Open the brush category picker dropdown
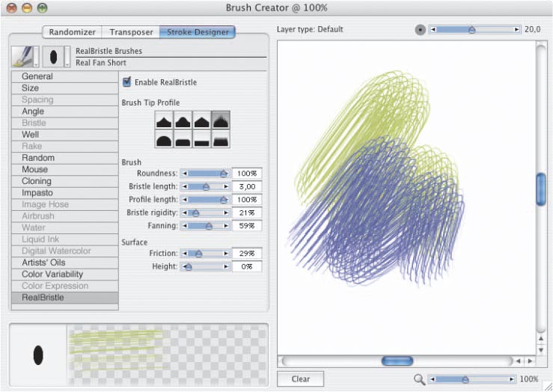The image size is (553, 392). pos(25,57)
